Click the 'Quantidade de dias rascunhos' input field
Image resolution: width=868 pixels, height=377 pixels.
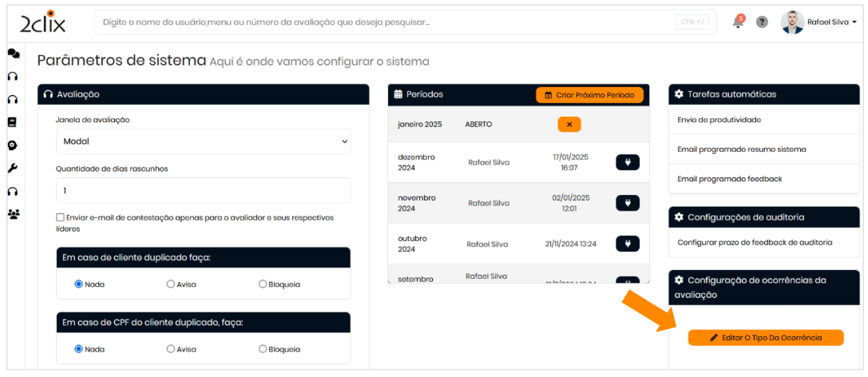(x=203, y=191)
